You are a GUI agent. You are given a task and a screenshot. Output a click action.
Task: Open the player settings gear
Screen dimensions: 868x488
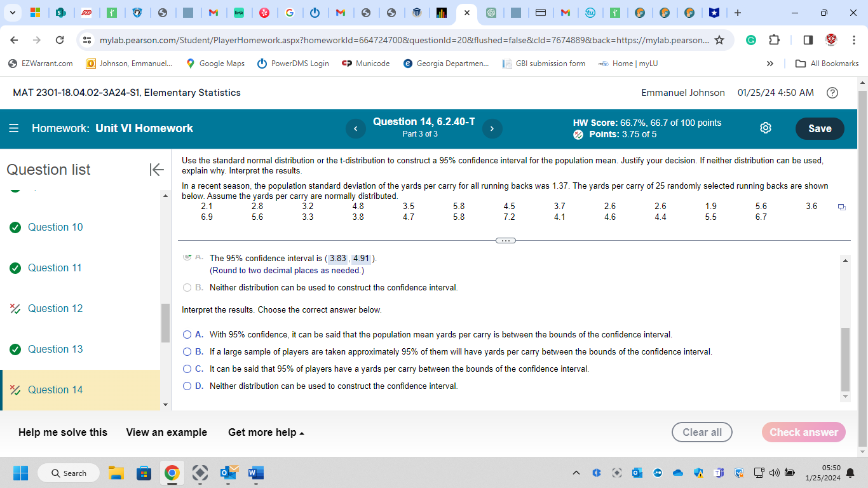click(765, 128)
